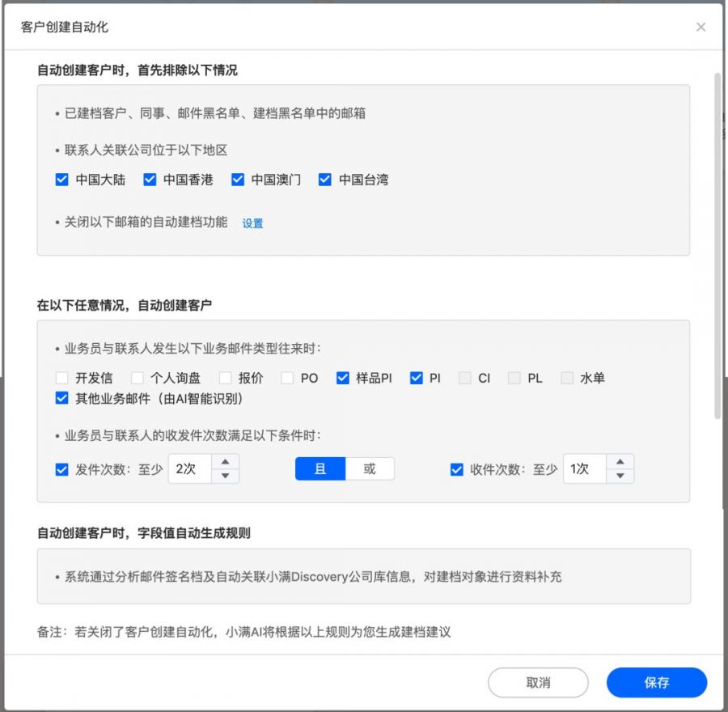Toggle the 收件次数 condition checkbox
Image resolution: width=728 pixels, height=712 pixels.
(457, 469)
